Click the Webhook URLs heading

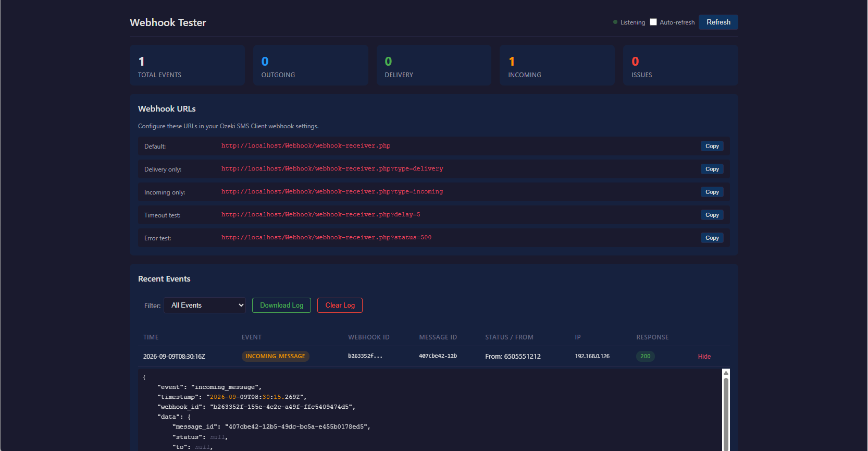(167, 108)
